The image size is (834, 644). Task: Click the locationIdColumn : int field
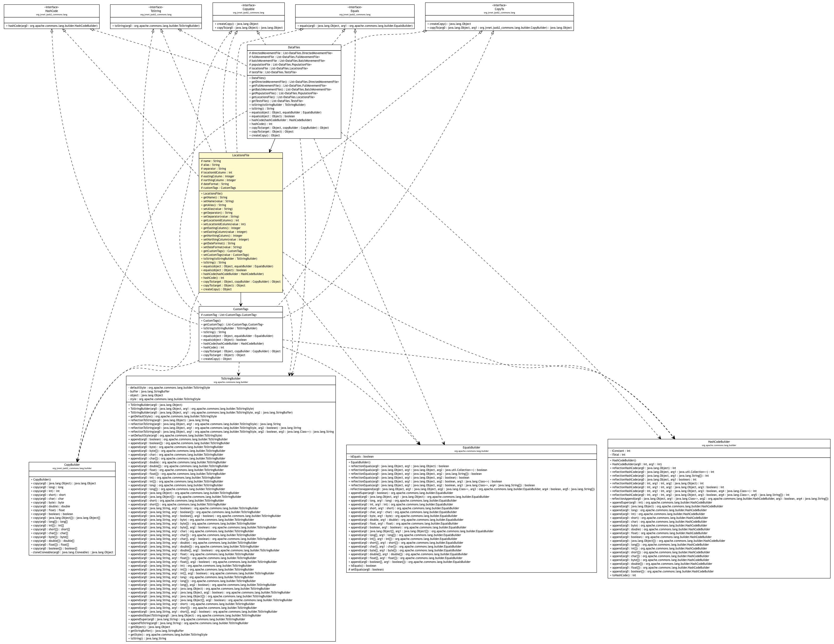point(216,173)
